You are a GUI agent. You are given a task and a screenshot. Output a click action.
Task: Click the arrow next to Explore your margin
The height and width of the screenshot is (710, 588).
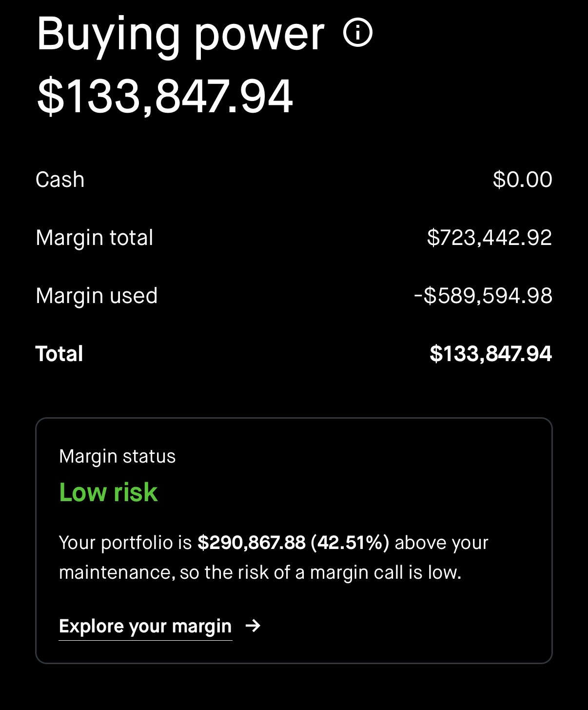point(253,625)
